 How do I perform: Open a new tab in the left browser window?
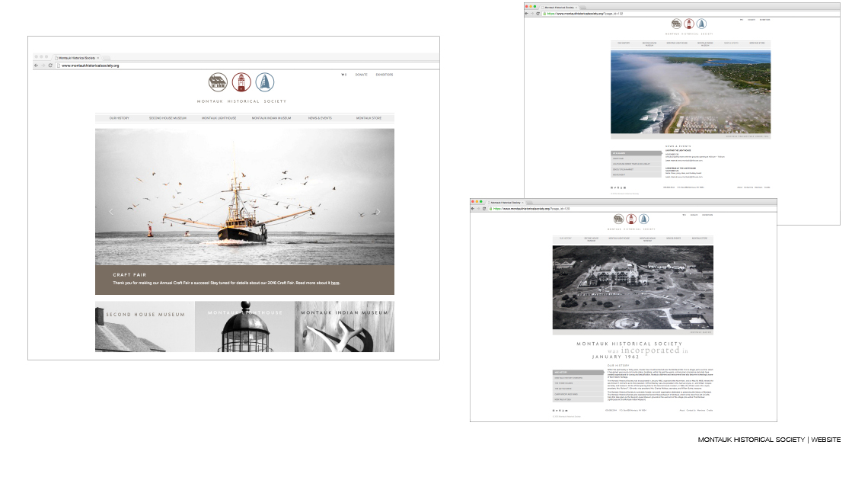[x=107, y=58]
